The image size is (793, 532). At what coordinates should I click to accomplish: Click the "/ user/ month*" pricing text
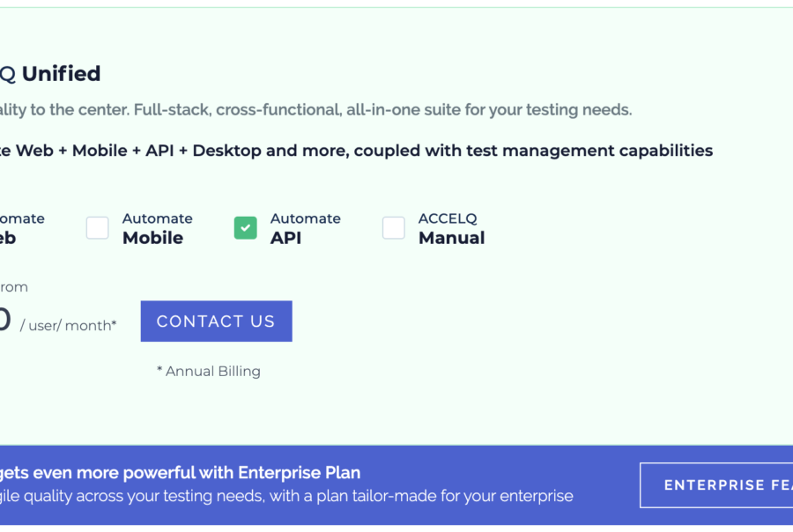click(x=68, y=326)
